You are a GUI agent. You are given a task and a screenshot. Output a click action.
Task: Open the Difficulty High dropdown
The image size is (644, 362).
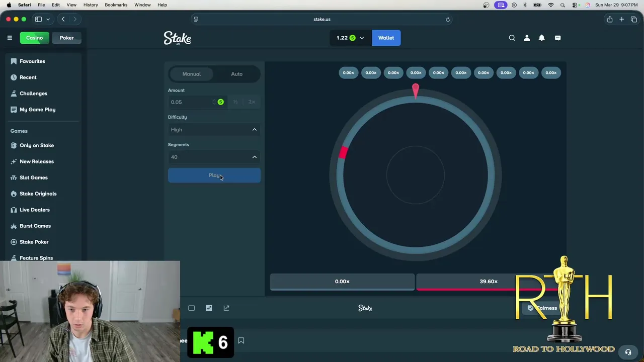(214, 130)
